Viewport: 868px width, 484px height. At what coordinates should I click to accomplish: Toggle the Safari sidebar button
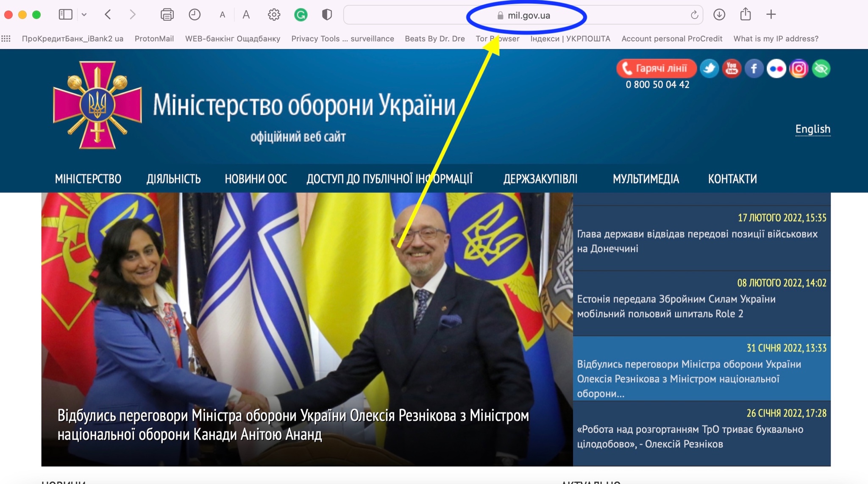(65, 15)
